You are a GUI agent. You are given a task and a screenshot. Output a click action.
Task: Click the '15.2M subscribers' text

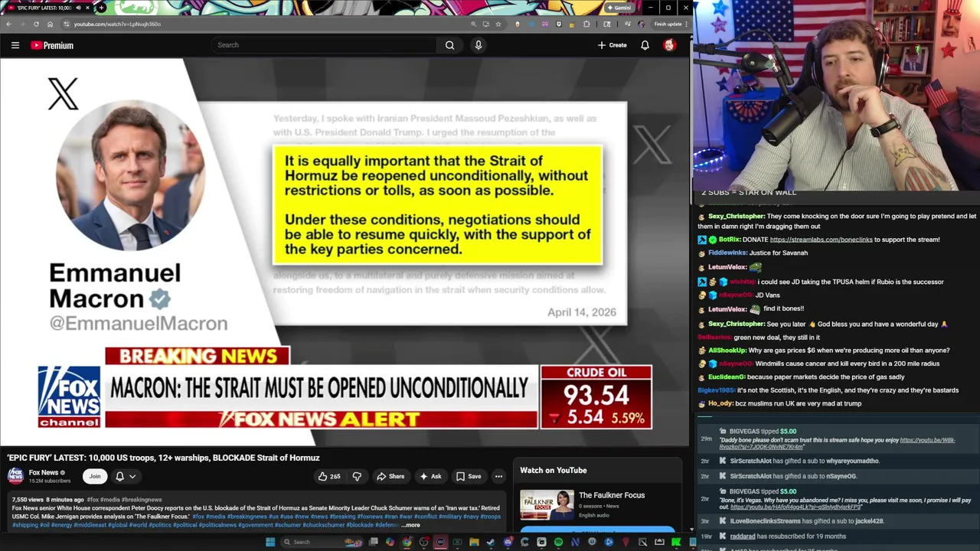50,481
